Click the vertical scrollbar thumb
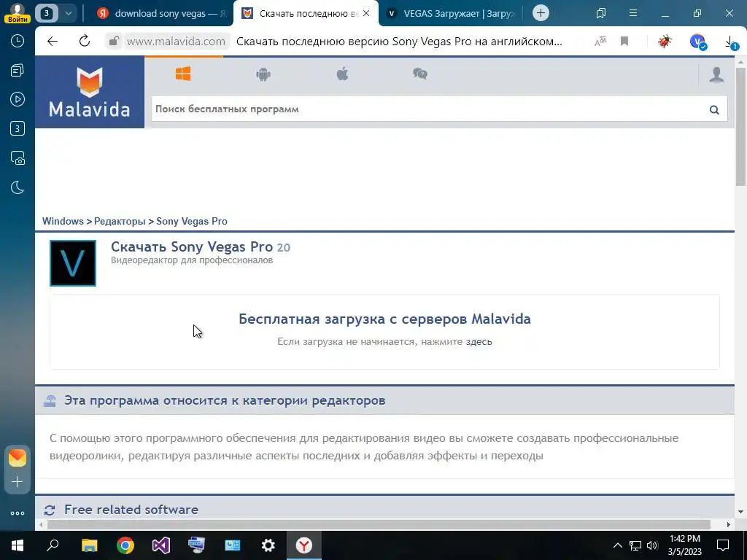 [740, 126]
